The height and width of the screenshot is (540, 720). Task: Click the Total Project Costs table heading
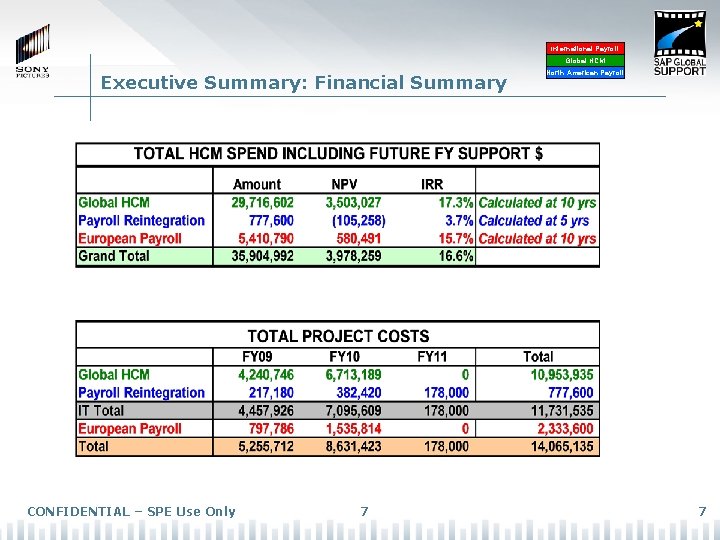[x=338, y=336]
